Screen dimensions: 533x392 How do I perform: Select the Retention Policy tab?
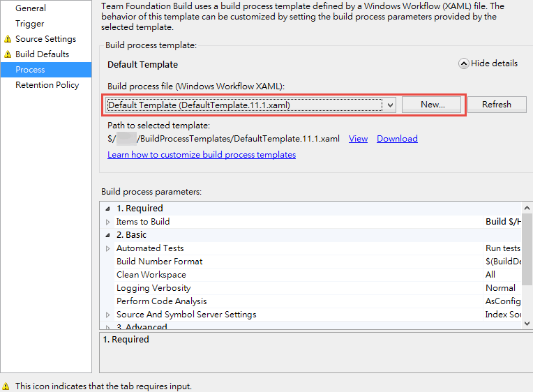47,85
